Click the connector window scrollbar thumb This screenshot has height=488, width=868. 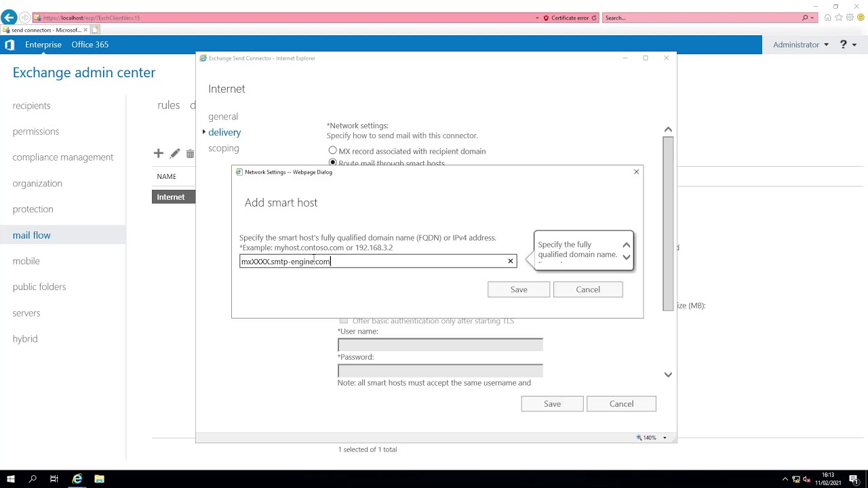click(x=668, y=224)
